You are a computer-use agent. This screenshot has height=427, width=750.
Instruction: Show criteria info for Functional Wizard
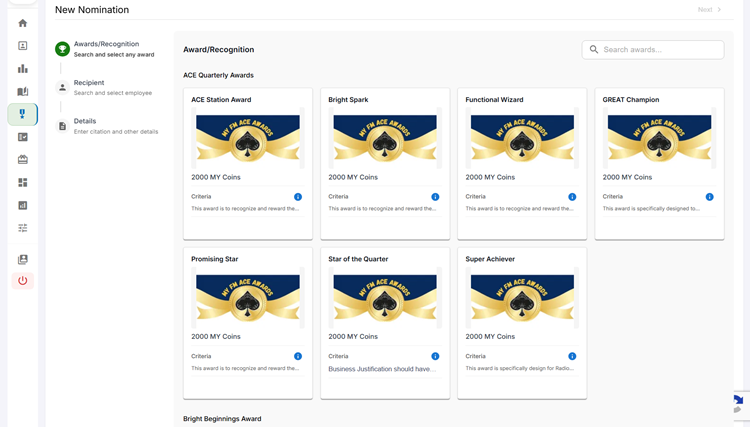click(572, 197)
